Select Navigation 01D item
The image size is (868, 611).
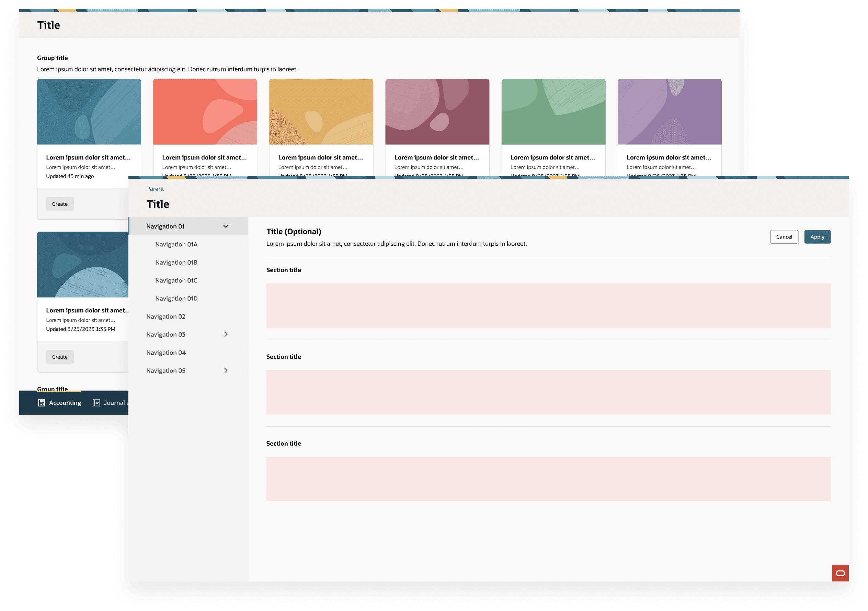(x=176, y=299)
